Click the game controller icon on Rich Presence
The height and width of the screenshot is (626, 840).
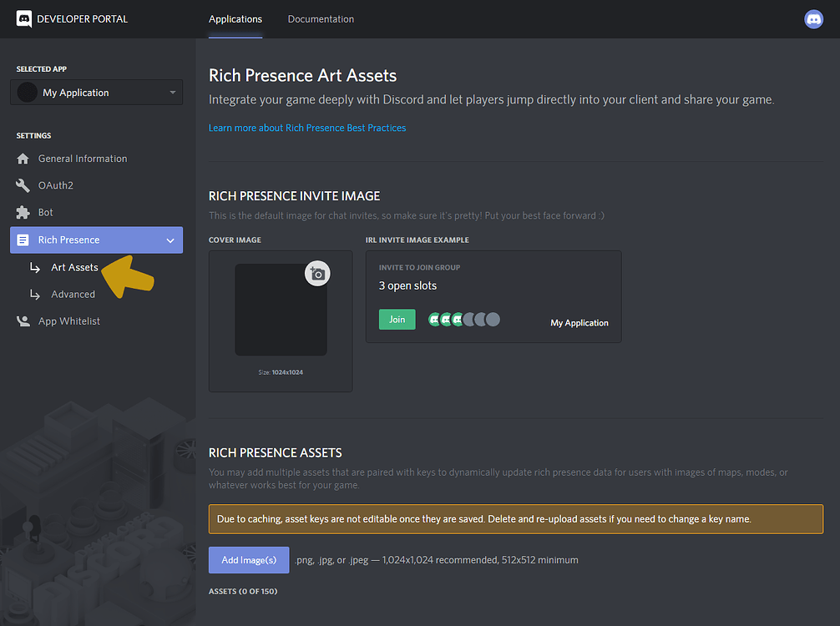(24, 240)
